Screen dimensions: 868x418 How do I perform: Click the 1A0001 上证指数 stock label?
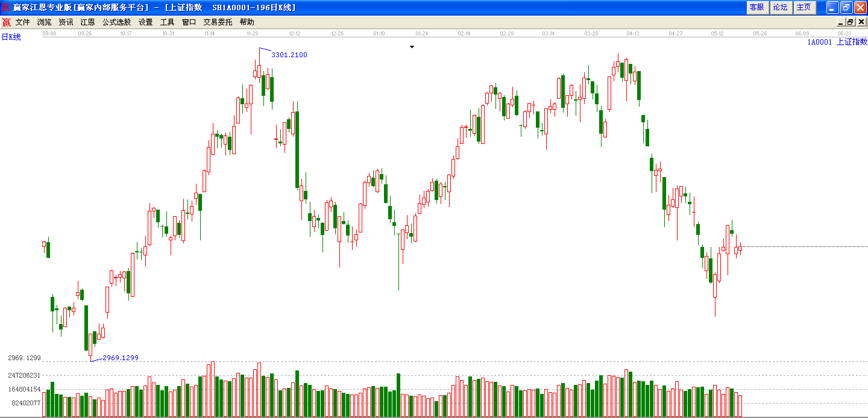[x=837, y=42]
